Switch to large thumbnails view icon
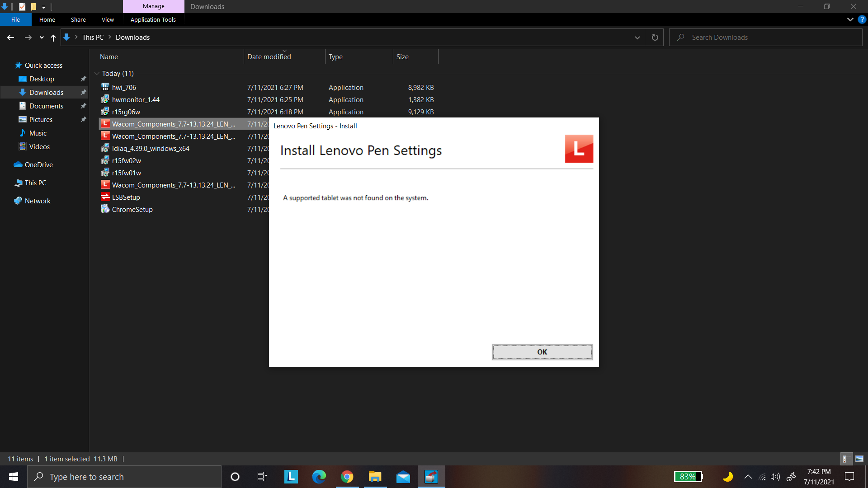 pos(859,459)
